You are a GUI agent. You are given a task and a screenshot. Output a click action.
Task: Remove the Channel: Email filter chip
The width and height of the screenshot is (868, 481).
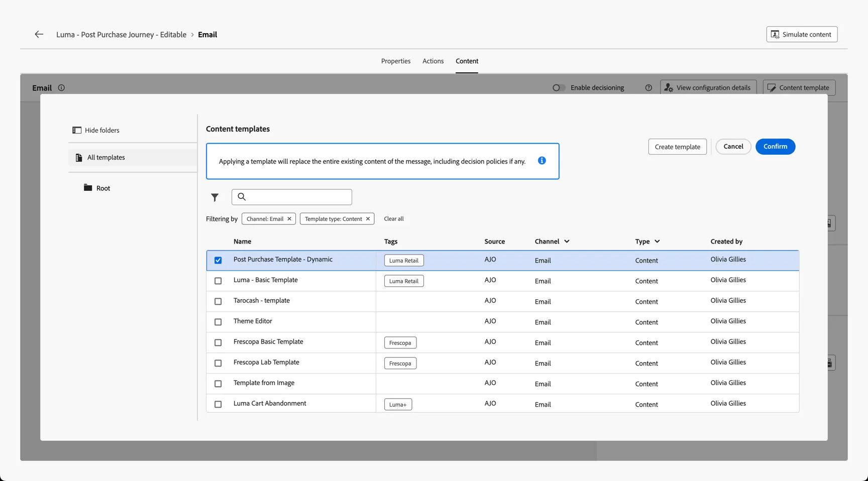(x=289, y=219)
